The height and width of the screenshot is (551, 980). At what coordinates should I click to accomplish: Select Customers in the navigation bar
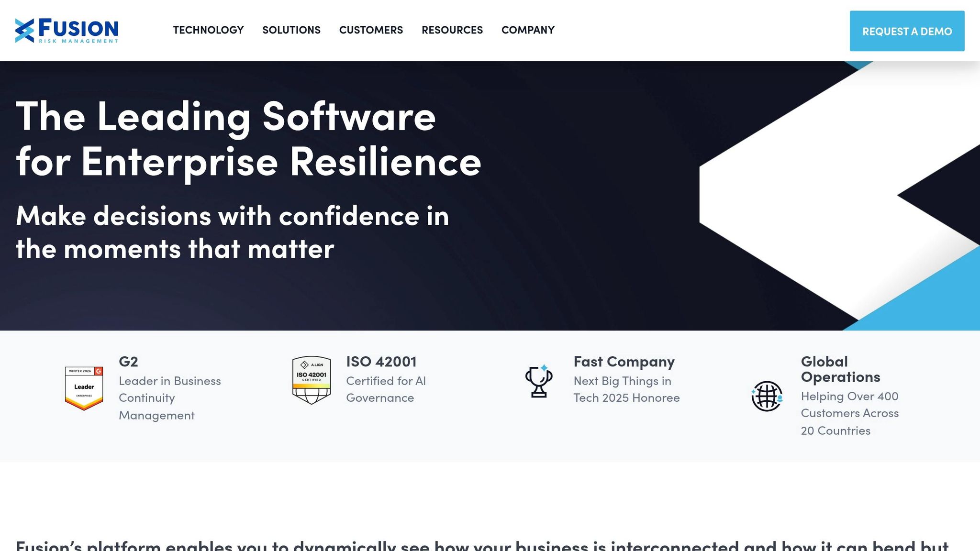pos(371,30)
